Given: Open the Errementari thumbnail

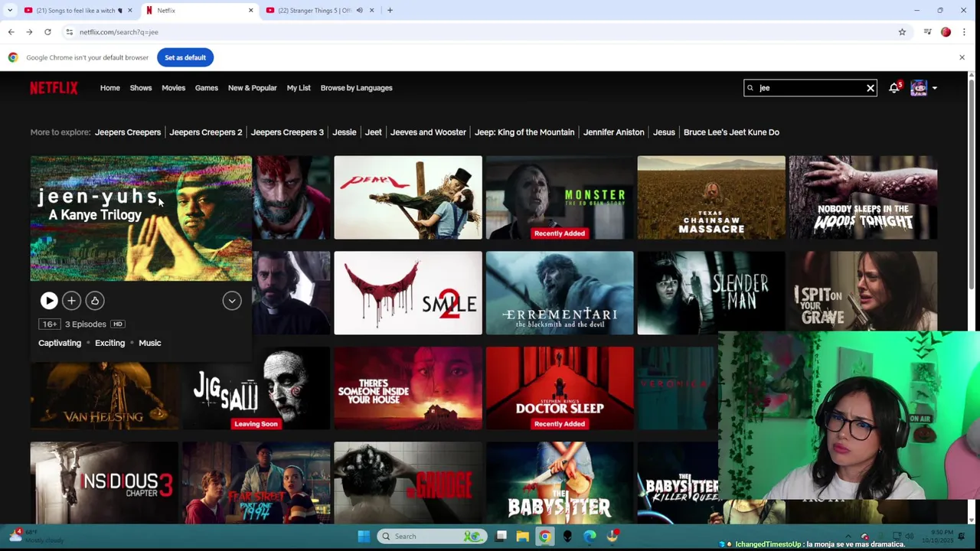Looking at the screenshot, I should tap(560, 293).
